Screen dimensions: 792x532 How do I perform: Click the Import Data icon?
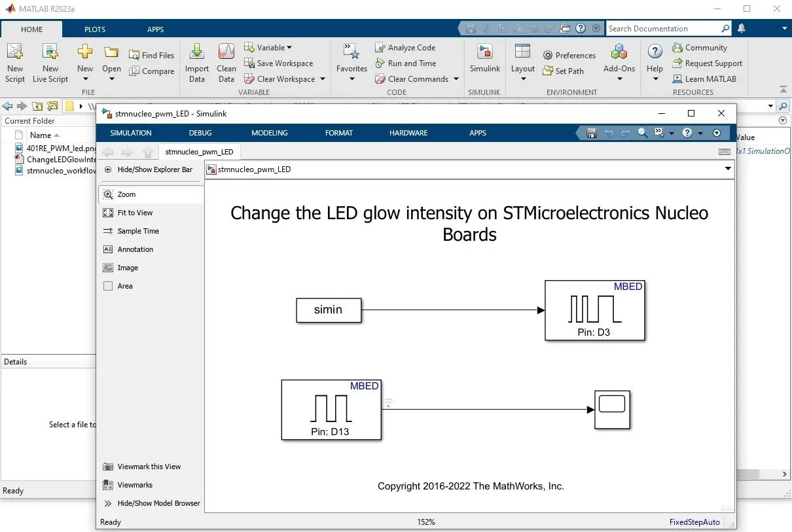pos(196,52)
